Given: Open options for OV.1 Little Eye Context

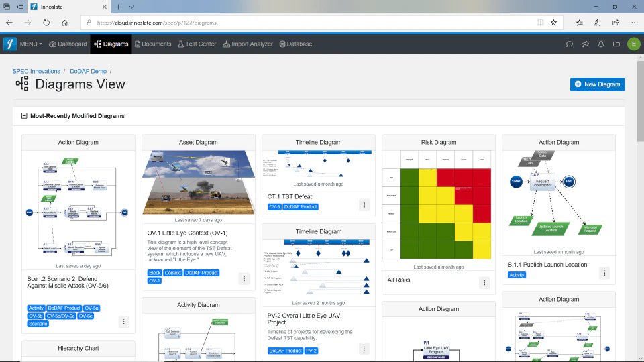Looking at the screenshot, I should click(244, 279).
